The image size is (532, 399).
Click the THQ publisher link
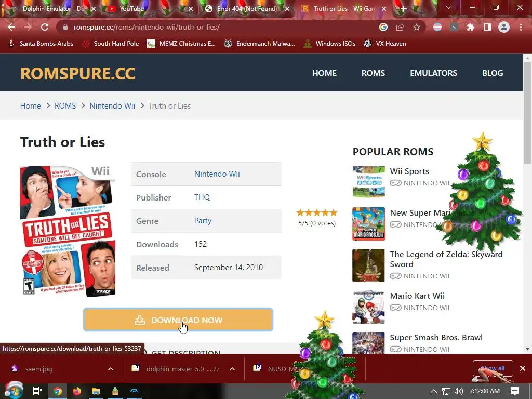click(202, 197)
